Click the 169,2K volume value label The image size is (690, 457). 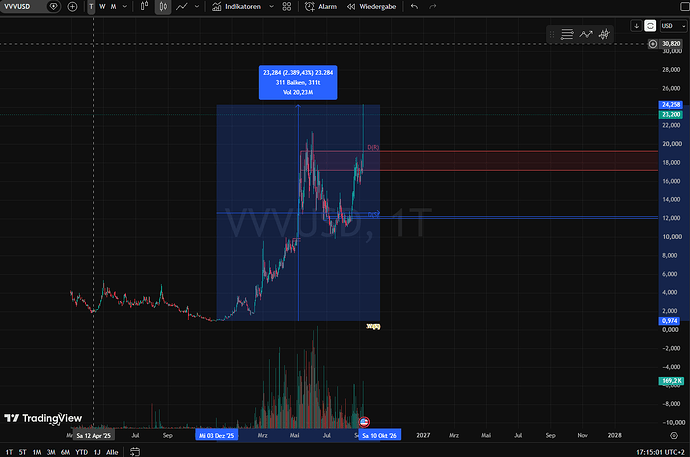671,381
